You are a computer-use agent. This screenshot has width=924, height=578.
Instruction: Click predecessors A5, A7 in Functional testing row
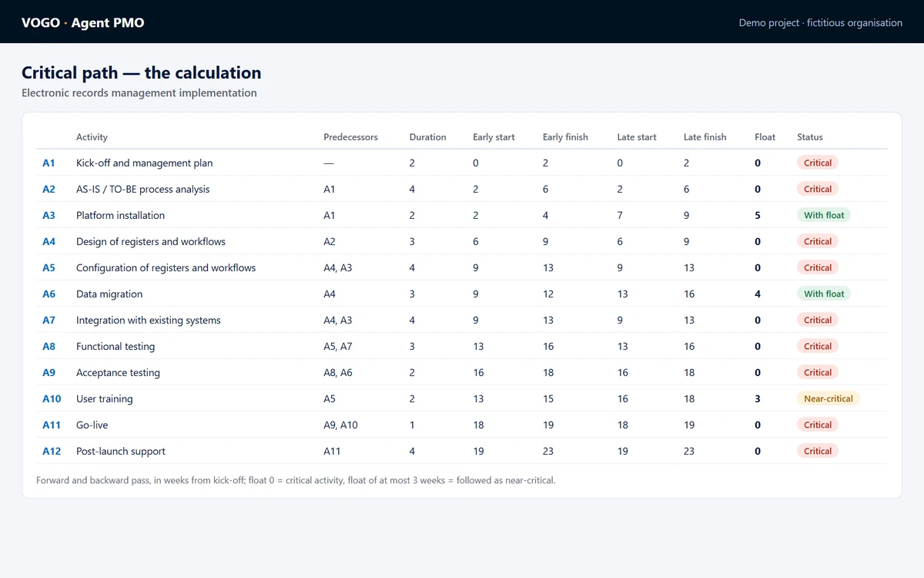point(338,346)
